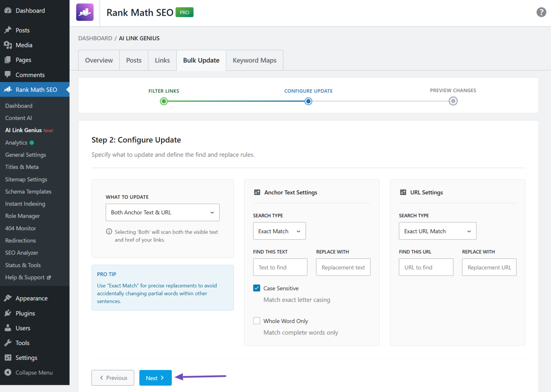Open Redirections submenu item
Image resolution: width=551 pixels, height=392 pixels.
[20, 240]
